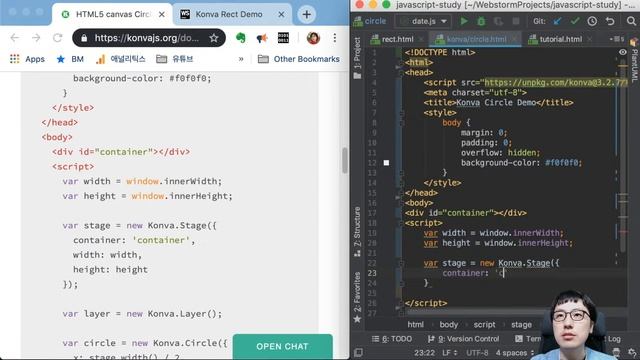
Task: Open the Chrome profile avatar
Action: pos(313,38)
